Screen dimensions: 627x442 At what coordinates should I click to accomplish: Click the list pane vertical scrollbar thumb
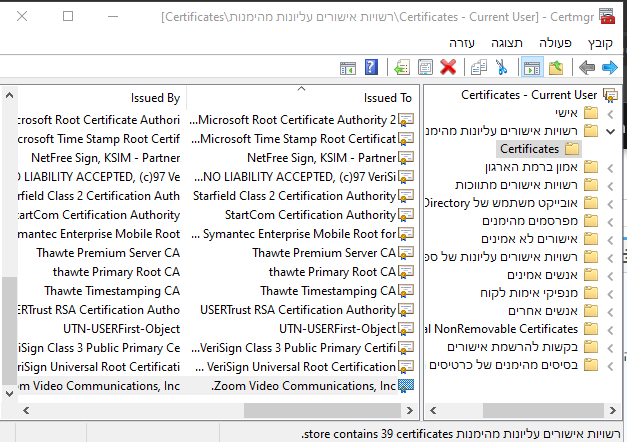[x=9, y=330]
